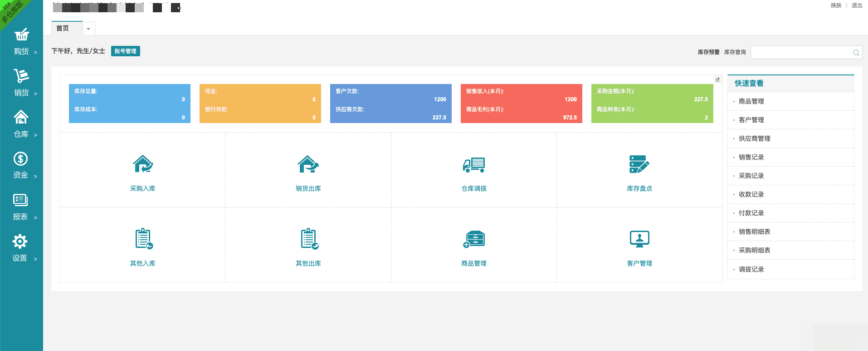Click the 采购入库 house icon
Image resolution: width=868 pixels, height=351 pixels.
pyautogui.click(x=143, y=164)
